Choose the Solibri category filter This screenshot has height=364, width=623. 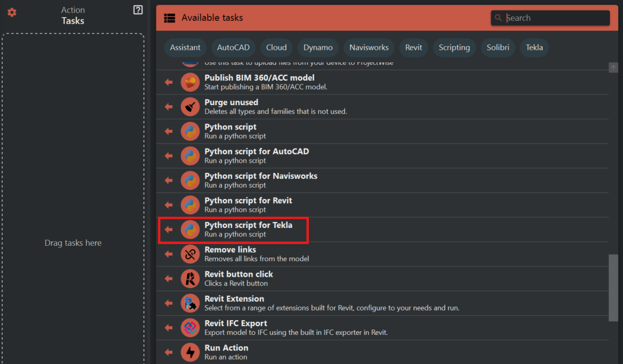coord(498,48)
